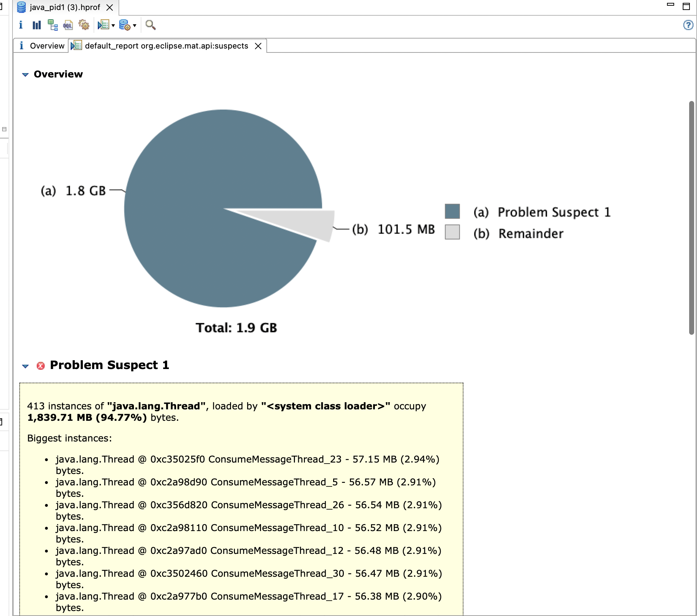Run the expert system report icon
This screenshot has height=616, width=697.
coord(104,25)
